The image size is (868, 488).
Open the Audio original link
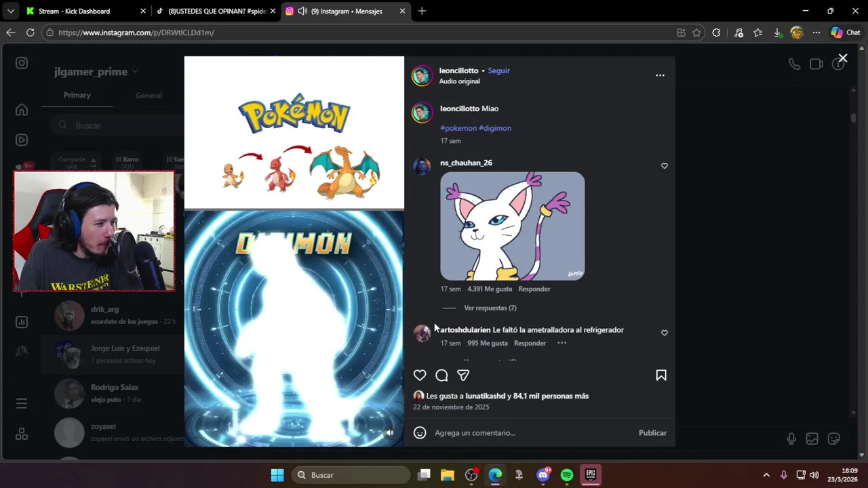coord(459,81)
